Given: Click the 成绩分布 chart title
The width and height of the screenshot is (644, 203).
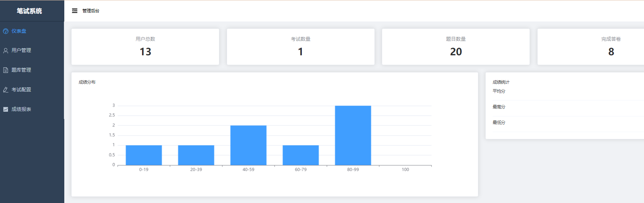Looking at the screenshot, I should pyautogui.click(x=87, y=82).
